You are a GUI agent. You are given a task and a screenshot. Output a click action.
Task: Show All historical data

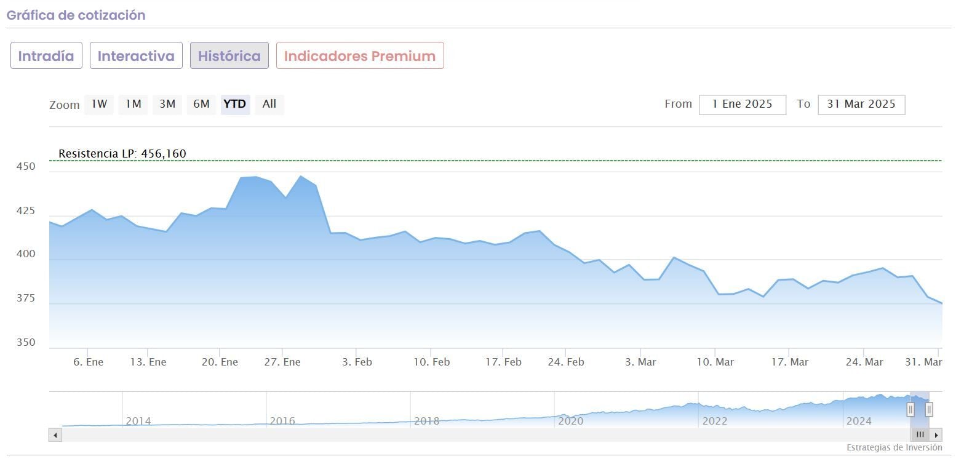[269, 104]
